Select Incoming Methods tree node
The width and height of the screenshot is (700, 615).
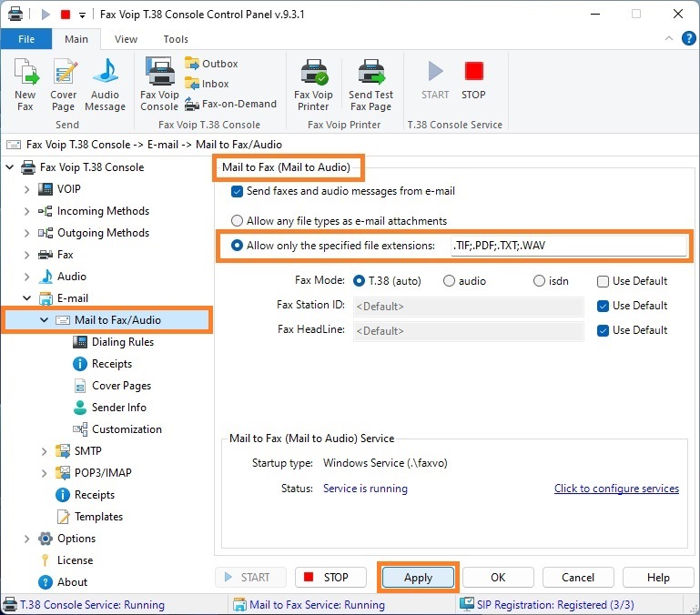point(103,211)
